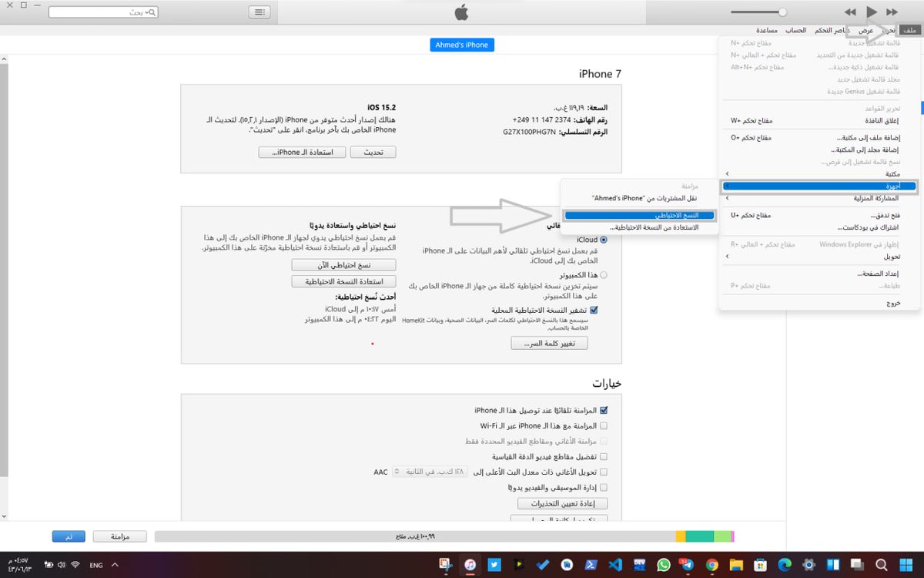Image resolution: width=924 pixels, height=578 pixels.
Task: Click the iTunes search field
Action: (102, 12)
